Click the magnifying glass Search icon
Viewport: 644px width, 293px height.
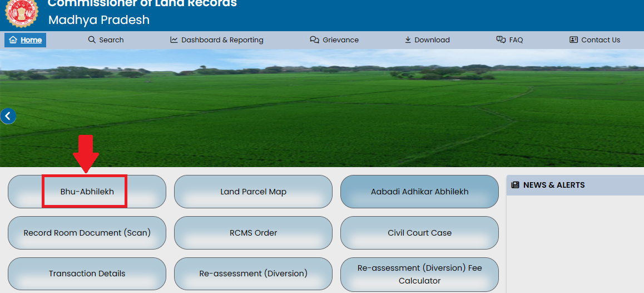[x=92, y=40]
